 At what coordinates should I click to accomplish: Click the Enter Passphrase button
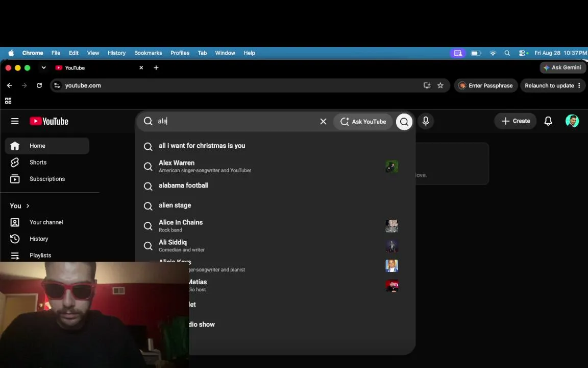[x=485, y=85]
